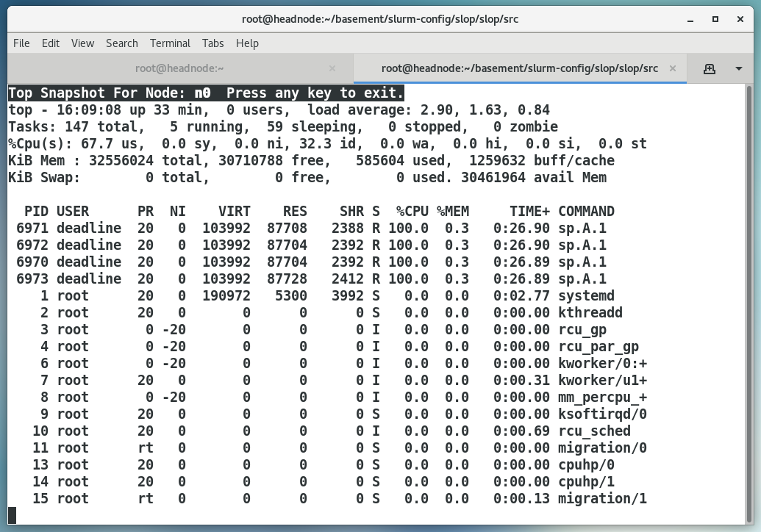Click the window title bar text
Screen dimensions: 761x532
tap(380, 19)
